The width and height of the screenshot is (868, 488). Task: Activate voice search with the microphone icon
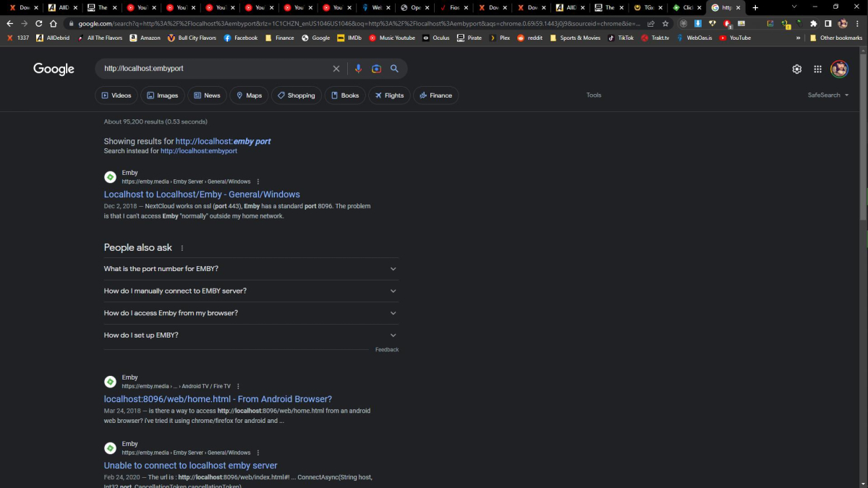[x=357, y=68]
